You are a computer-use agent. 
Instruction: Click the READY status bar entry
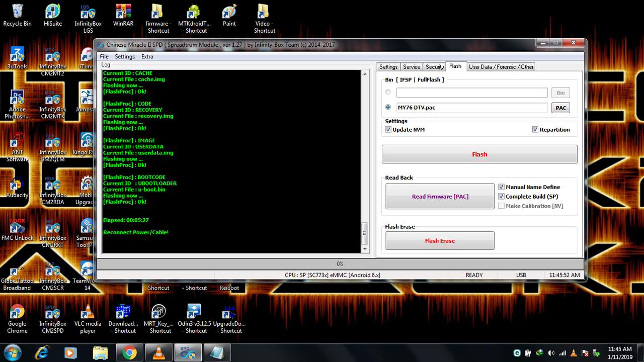474,275
